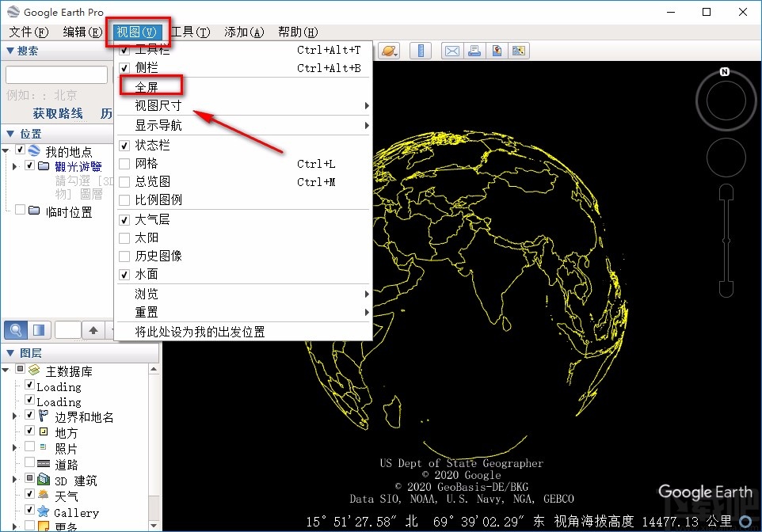Click the Gallery star icon

click(44, 511)
